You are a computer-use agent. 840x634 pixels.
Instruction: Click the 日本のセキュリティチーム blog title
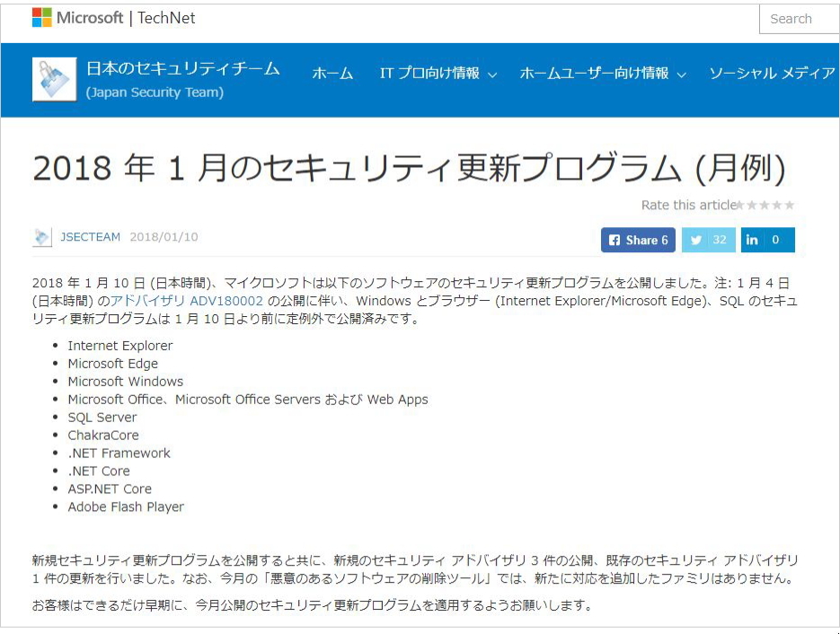point(182,68)
